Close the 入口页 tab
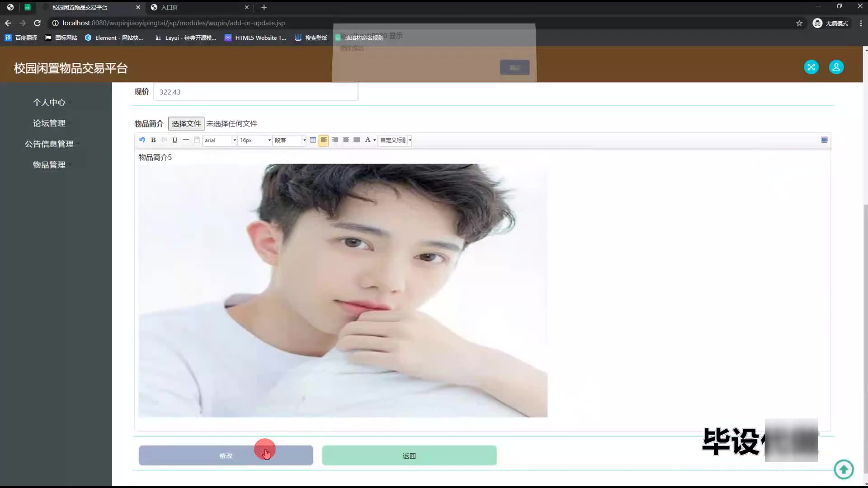The image size is (868, 488). click(x=246, y=7)
